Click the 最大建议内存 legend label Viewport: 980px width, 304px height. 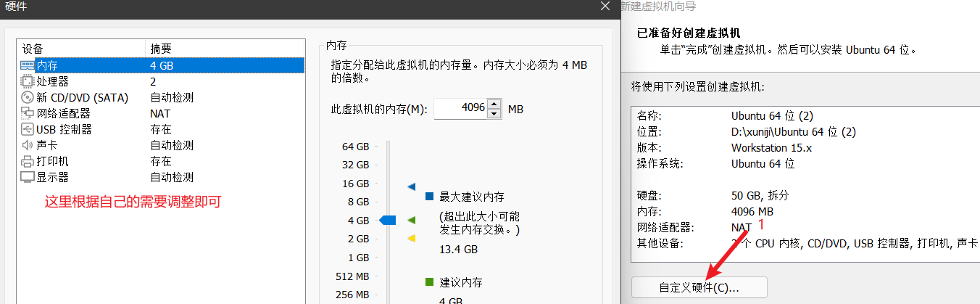[x=472, y=197]
